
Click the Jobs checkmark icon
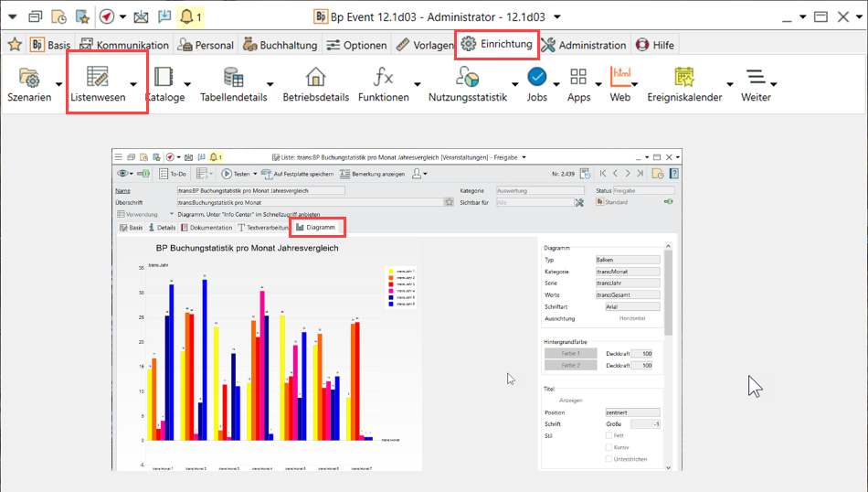537,78
